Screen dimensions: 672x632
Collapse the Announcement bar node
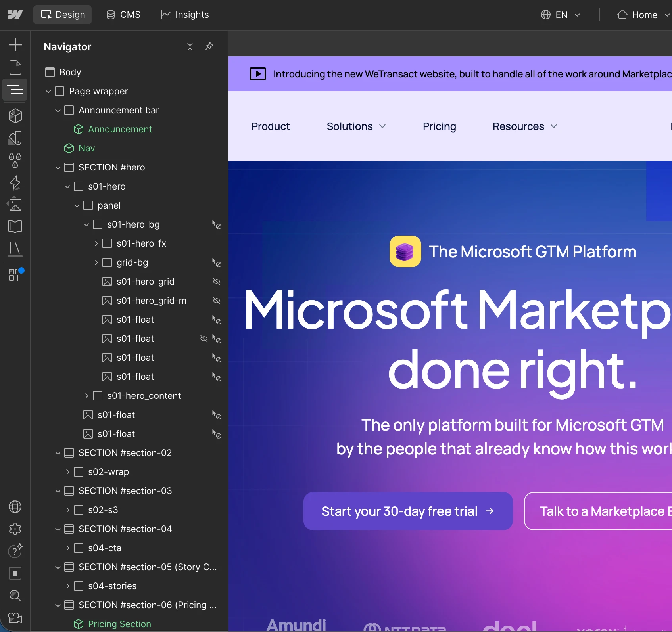coord(58,111)
